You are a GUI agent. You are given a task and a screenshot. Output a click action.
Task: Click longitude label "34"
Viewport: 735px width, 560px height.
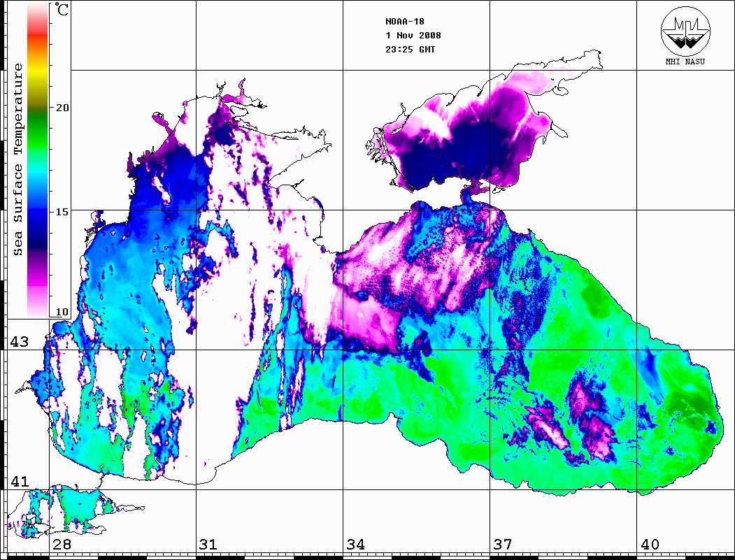(x=356, y=545)
